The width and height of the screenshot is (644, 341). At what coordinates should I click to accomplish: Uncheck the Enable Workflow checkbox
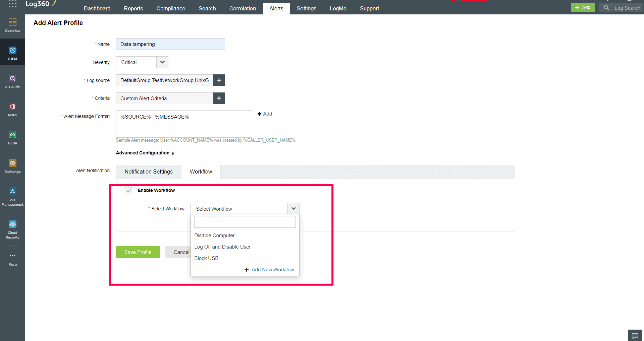point(128,190)
